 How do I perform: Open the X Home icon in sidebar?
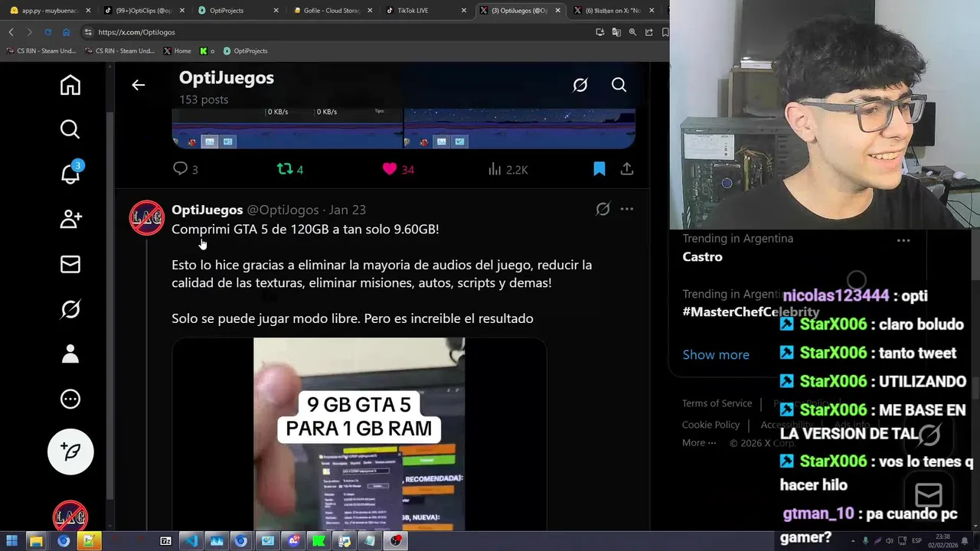(x=70, y=85)
